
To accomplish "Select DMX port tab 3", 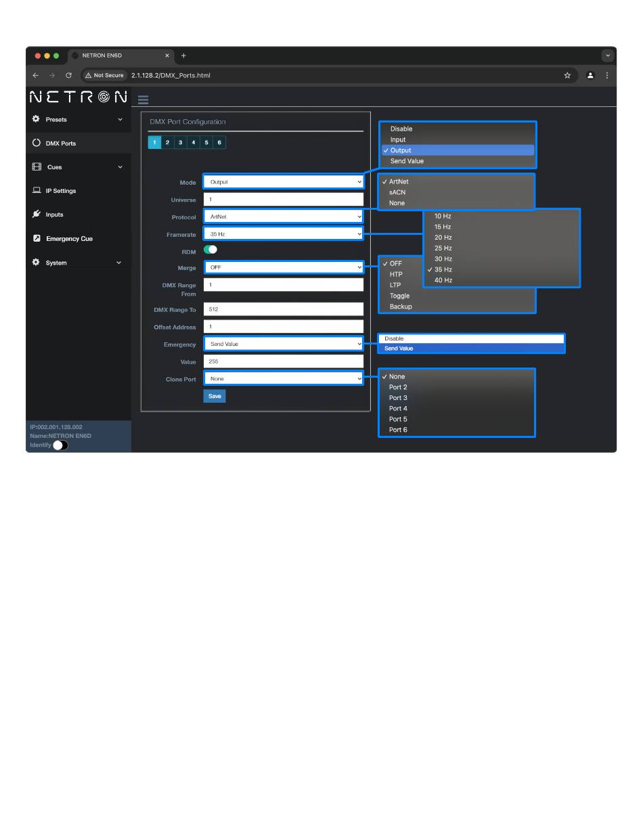I will 180,142.
